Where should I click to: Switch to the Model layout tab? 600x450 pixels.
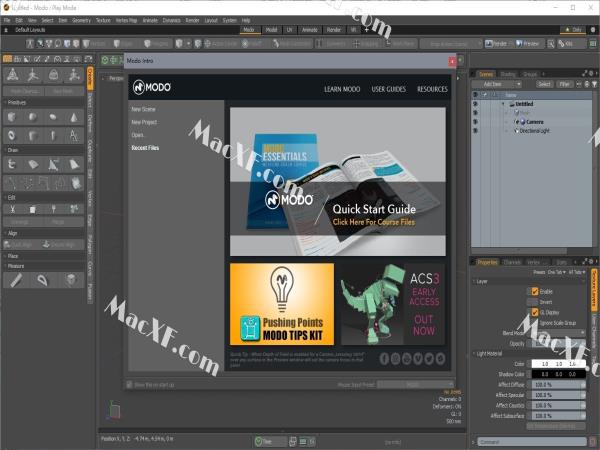tap(271, 30)
